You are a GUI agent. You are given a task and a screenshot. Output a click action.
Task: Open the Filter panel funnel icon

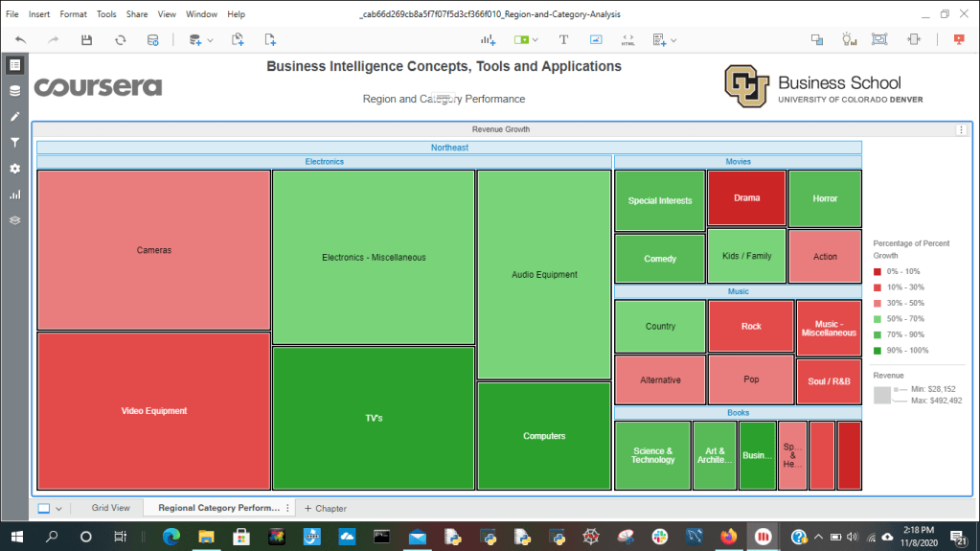[14, 143]
